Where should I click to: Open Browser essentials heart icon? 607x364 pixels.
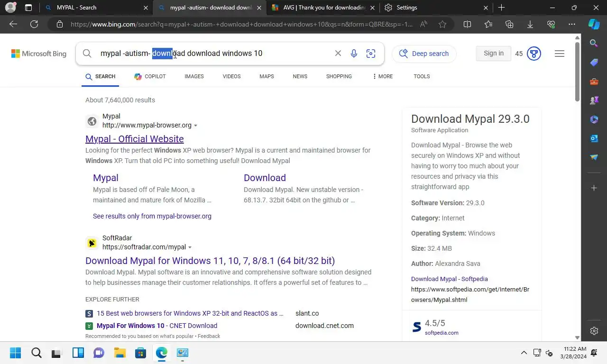(x=551, y=24)
